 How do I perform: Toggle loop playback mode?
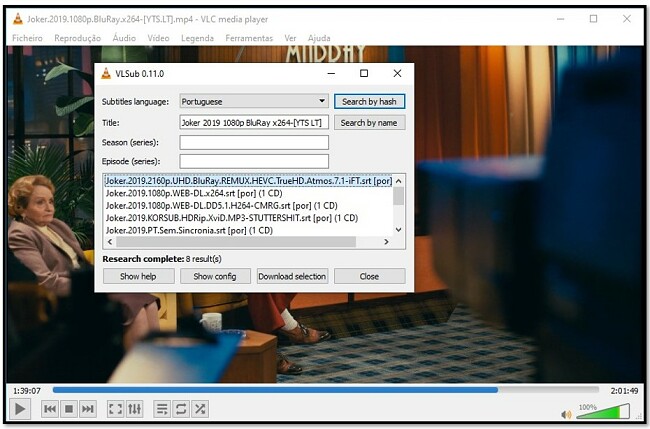(181, 409)
